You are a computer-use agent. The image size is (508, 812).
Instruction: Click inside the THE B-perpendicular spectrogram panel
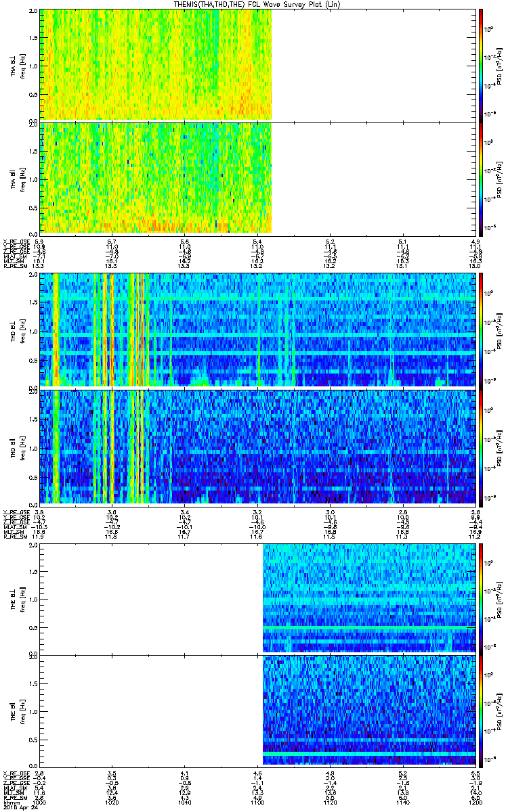point(257,599)
